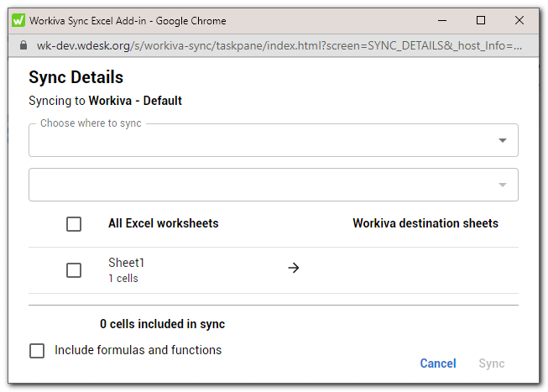Click the address bar URL text
Image resolution: width=548 pixels, height=392 pixels.
[x=279, y=46]
